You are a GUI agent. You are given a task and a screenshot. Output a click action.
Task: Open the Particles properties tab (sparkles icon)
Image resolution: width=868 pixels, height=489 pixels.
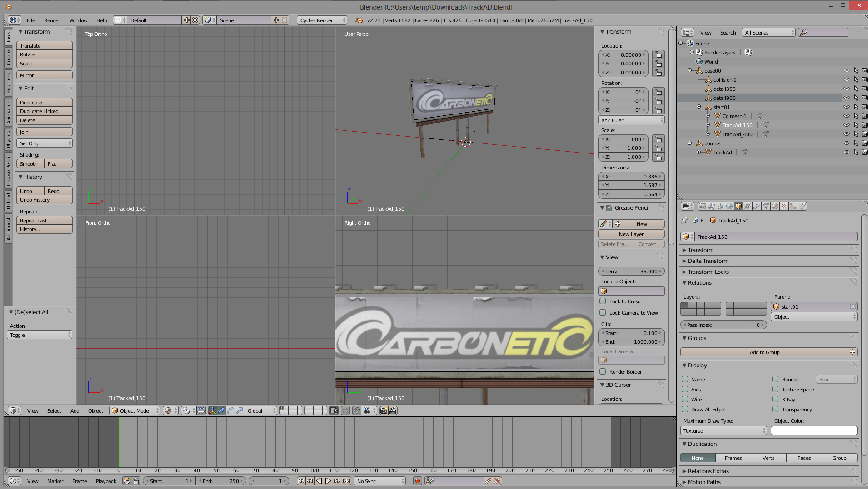[x=793, y=206]
